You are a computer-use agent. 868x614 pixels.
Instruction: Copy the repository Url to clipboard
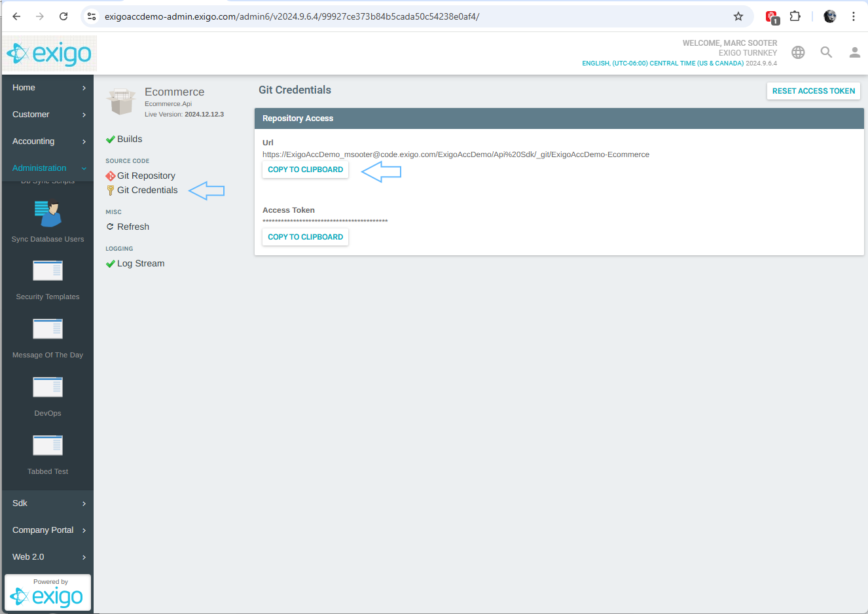coord(305,170)
